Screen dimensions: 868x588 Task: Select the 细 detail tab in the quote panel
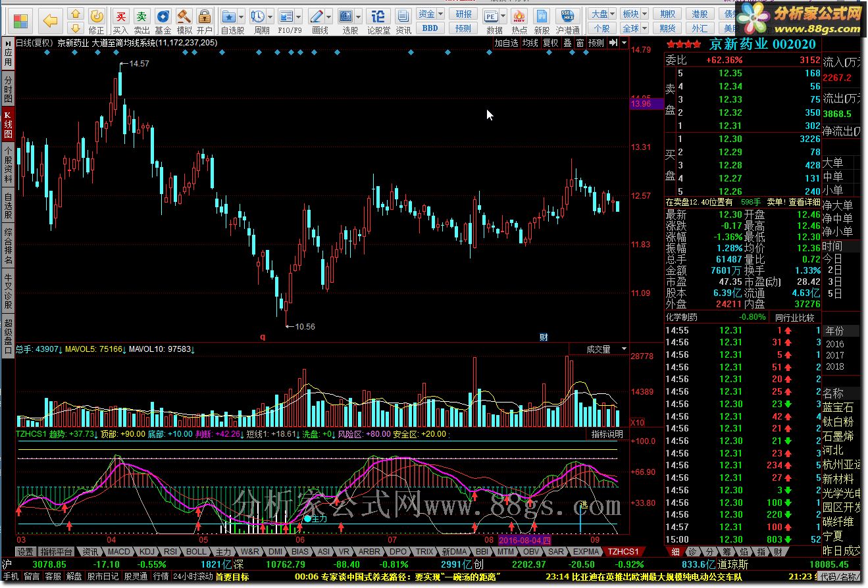(x=676, y=552)
